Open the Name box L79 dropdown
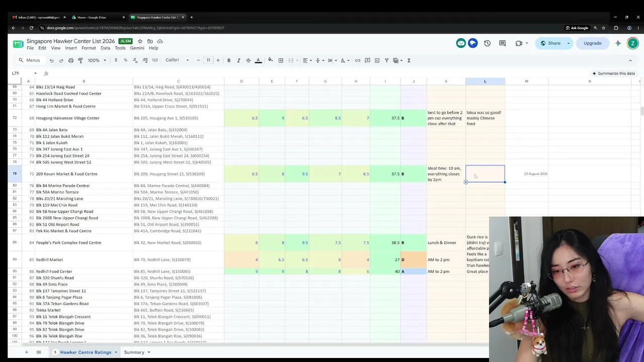644x362 pixels. tap(35, 73)
